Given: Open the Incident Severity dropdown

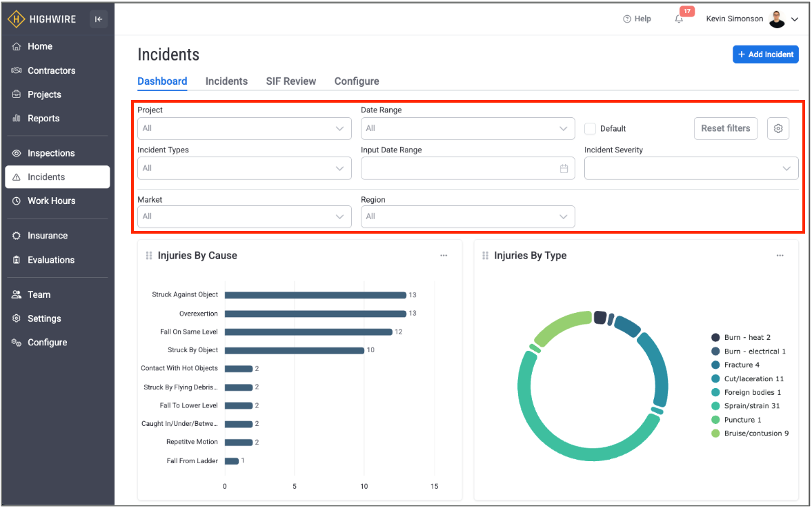Looking at the screenshot, I should coord(691,168).
